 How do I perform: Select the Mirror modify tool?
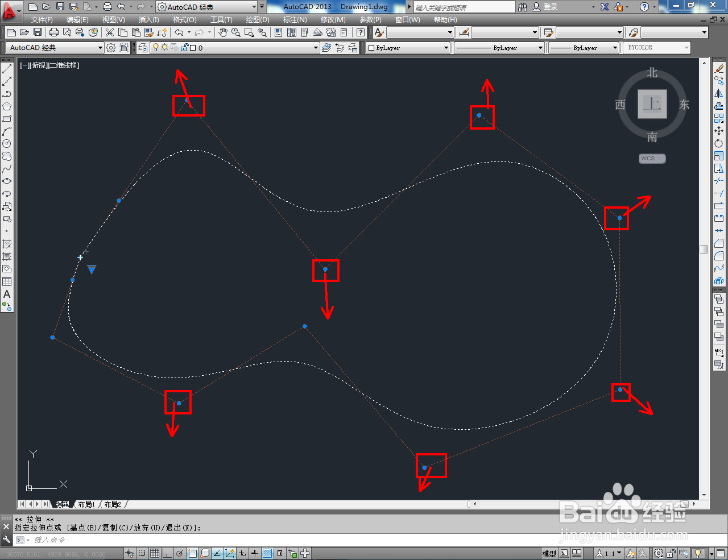pos(719,93)
